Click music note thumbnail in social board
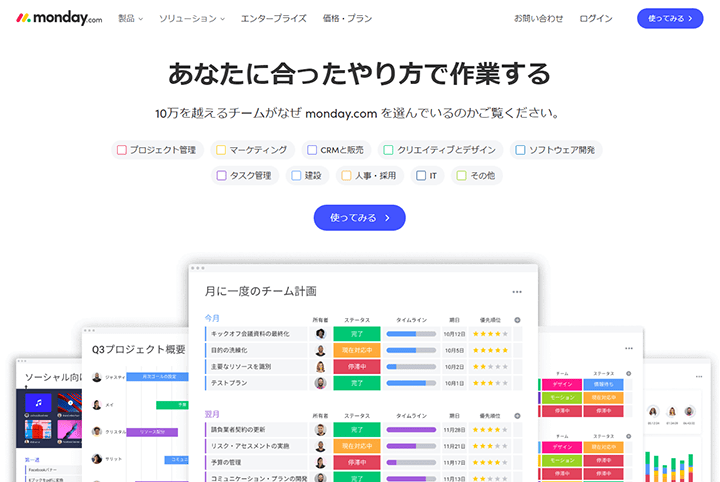Screen dimensions: 720x482 coord(39,403)
